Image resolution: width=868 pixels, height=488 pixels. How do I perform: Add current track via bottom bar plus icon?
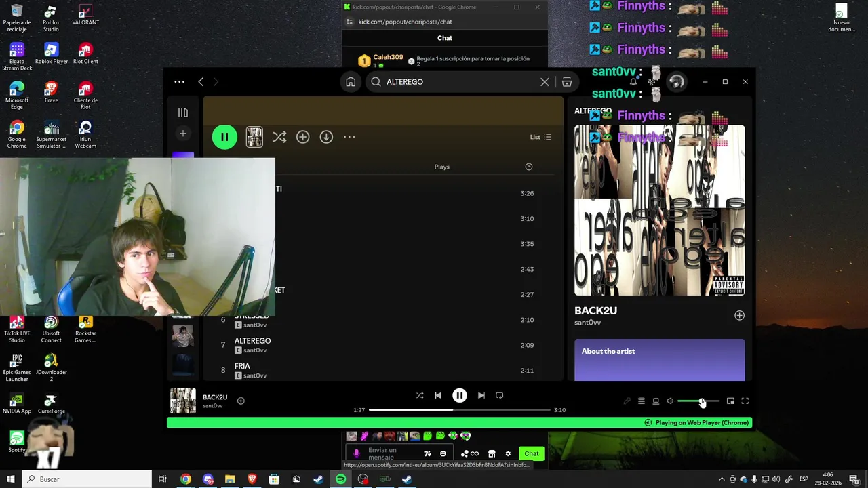[241, 401]
